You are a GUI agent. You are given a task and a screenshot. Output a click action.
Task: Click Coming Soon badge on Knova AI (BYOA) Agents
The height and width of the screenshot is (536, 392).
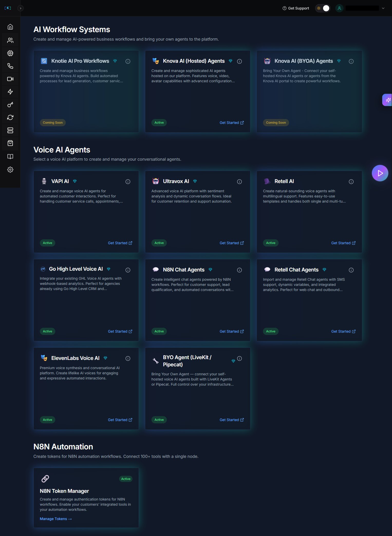276,123
